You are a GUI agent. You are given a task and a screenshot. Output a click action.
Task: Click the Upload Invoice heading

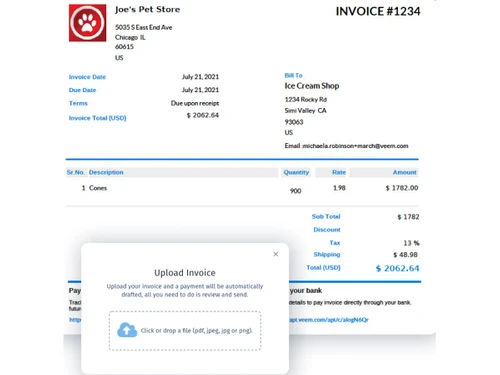(x=185, y=273)
